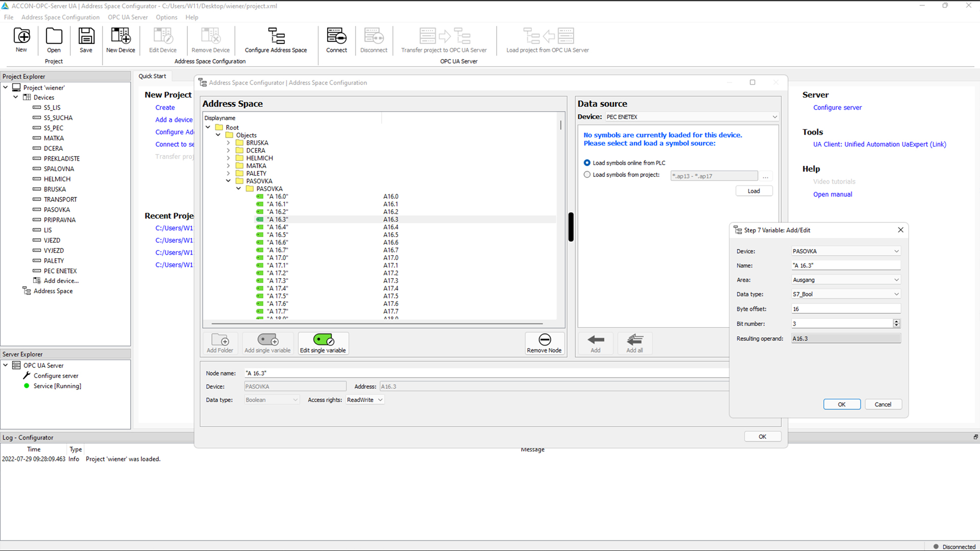Click the Open project toolbar icon

[54, 40]
